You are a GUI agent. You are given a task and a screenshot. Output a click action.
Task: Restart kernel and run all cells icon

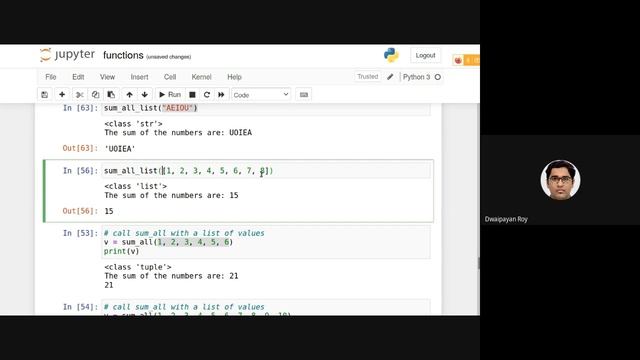click(x=221, y=95)
